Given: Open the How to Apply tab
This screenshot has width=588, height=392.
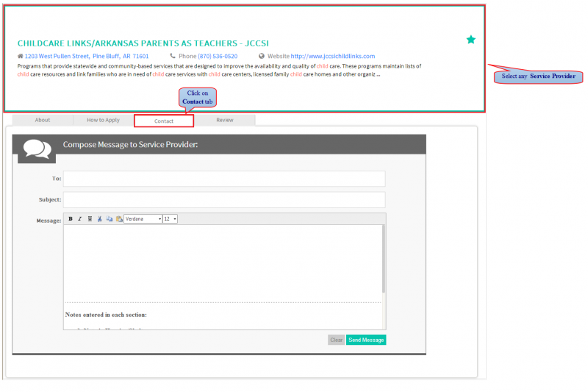Looking at the screenshot, I should [x=103, y=120].
